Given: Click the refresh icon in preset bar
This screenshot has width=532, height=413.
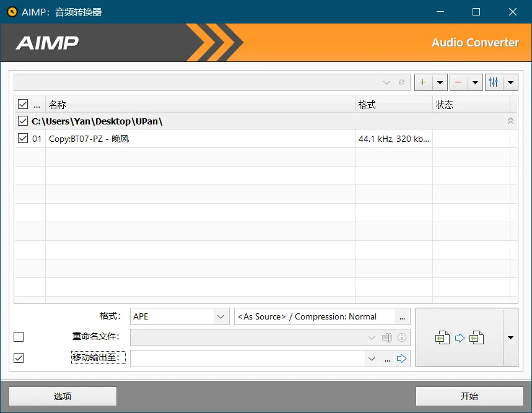Looking at the screenshot, I should coord(402,82).
